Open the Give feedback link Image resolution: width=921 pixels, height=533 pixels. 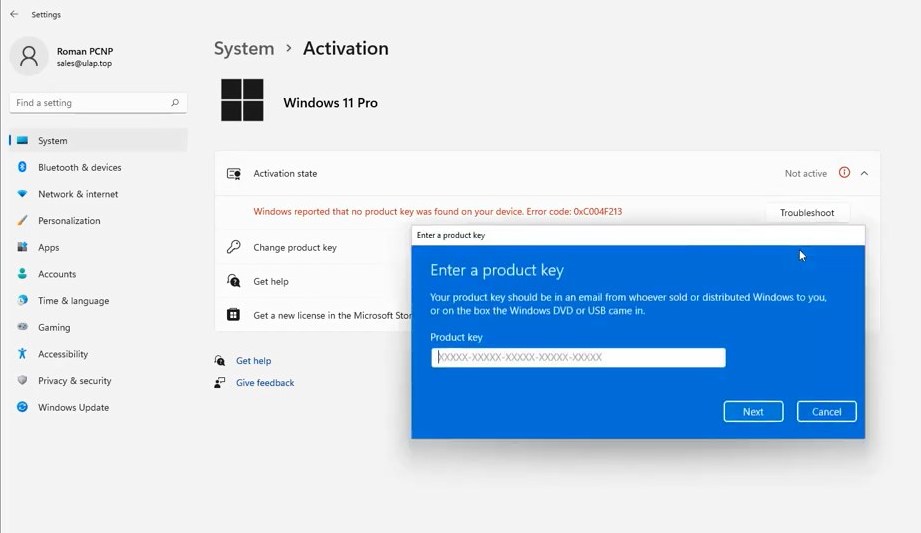pos(265,383)
